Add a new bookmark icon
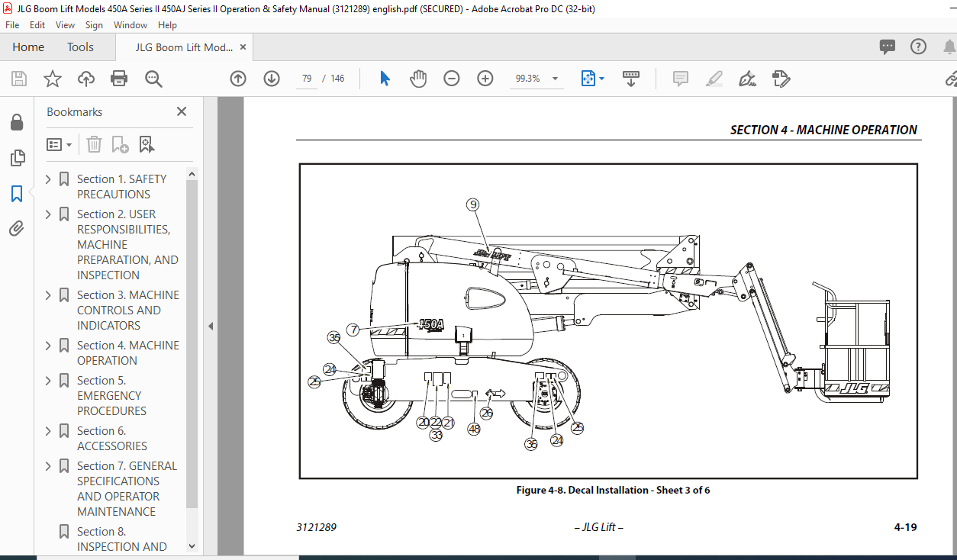The width and height of the screenshot is (957, 560). (x=120, y=144)
